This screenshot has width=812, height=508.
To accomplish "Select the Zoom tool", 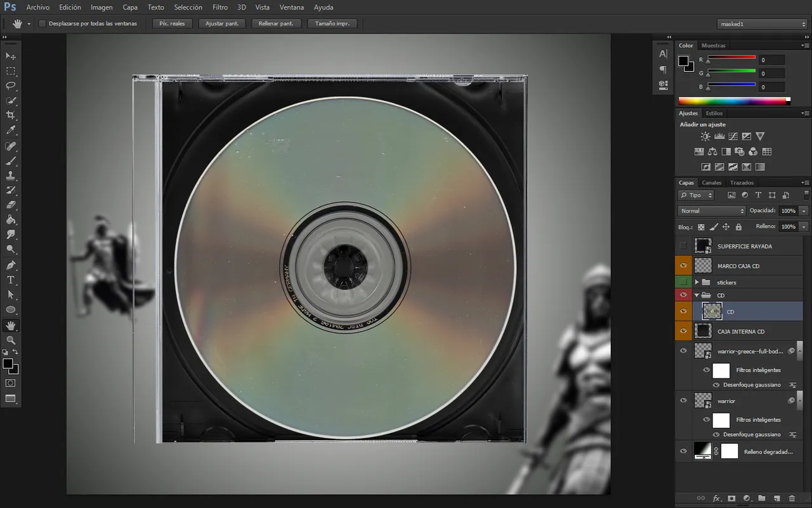I will [x=11, y=340].
